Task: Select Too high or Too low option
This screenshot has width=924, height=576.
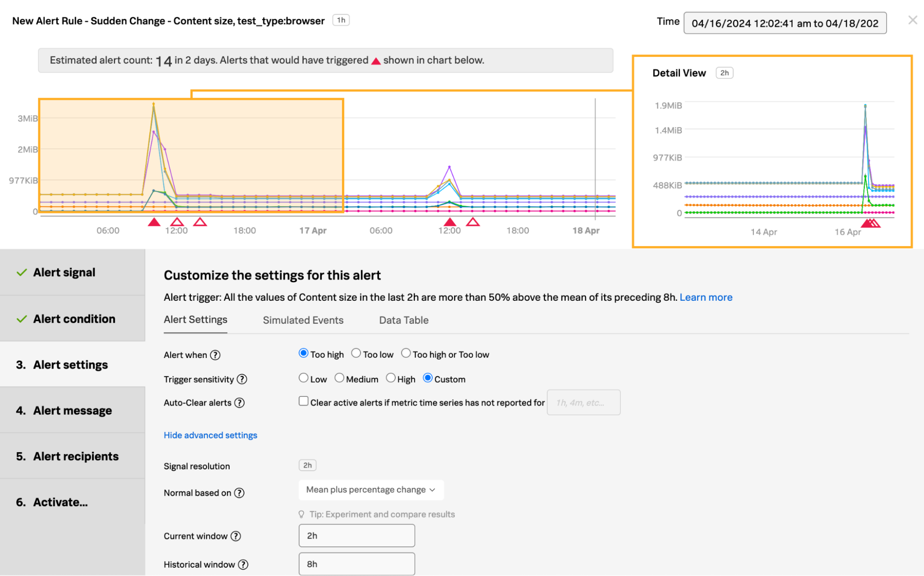Action: [405, 353]
